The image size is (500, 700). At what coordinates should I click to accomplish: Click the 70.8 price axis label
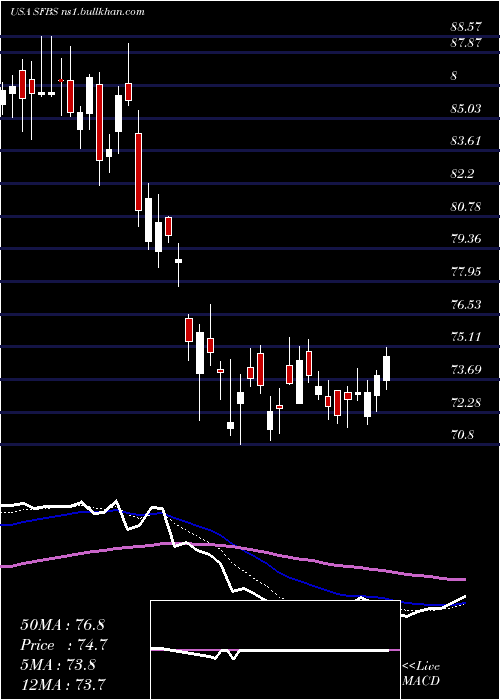pyautogui.click(x=462, y=434)
